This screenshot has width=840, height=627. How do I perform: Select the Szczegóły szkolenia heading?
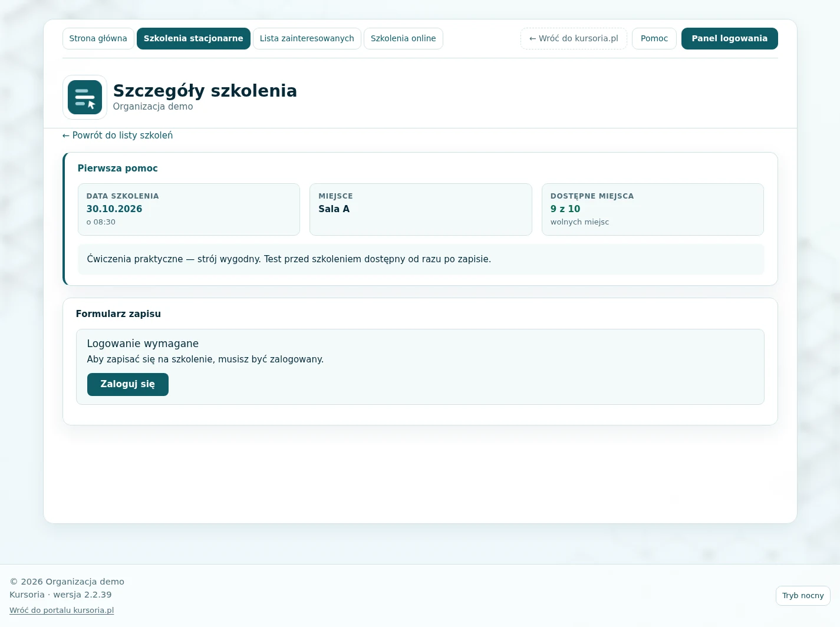pyautogui.click(x=205, y=91)
